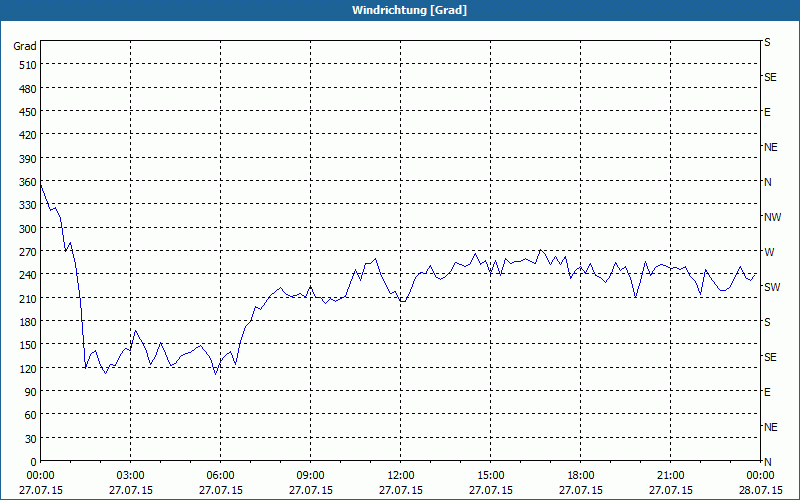800x500 pixels.
Task: Click the 150 y-axis tick label
Action: (28, 345)
